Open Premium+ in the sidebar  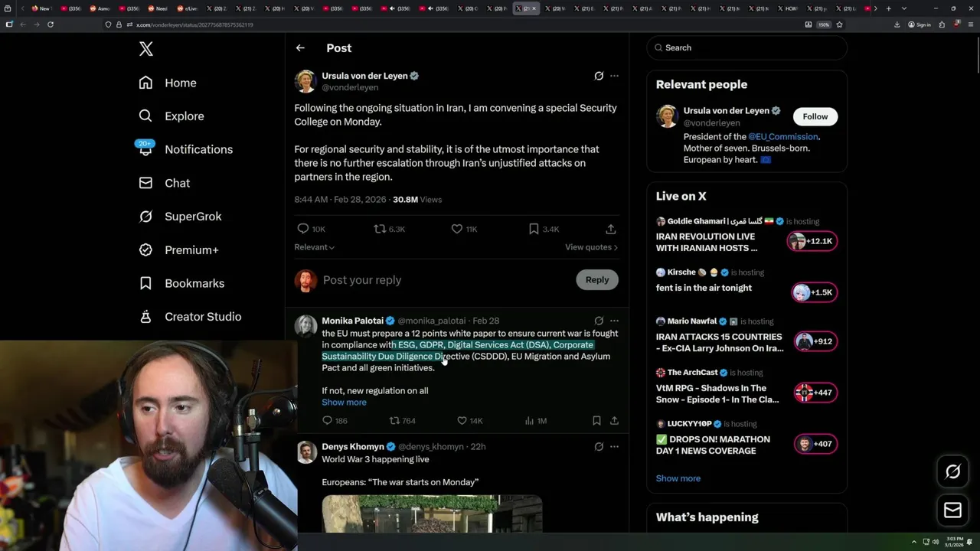tap(179, 250)
